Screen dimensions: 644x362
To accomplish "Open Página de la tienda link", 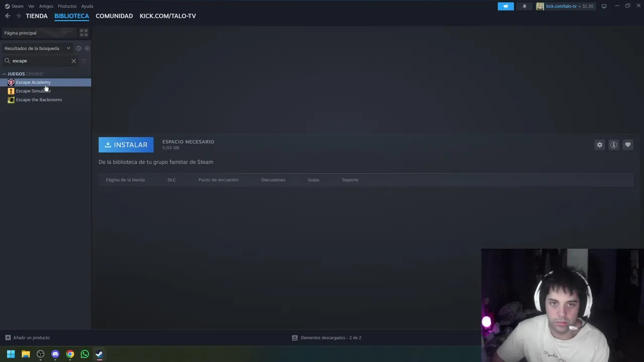I will 125,180.
